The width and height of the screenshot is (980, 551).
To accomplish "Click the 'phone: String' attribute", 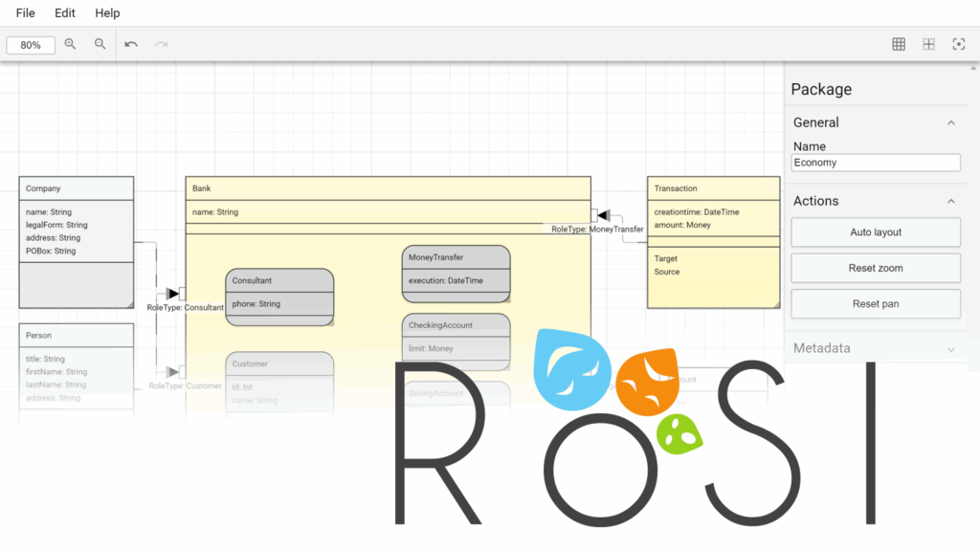I will (x=256, y=304).
